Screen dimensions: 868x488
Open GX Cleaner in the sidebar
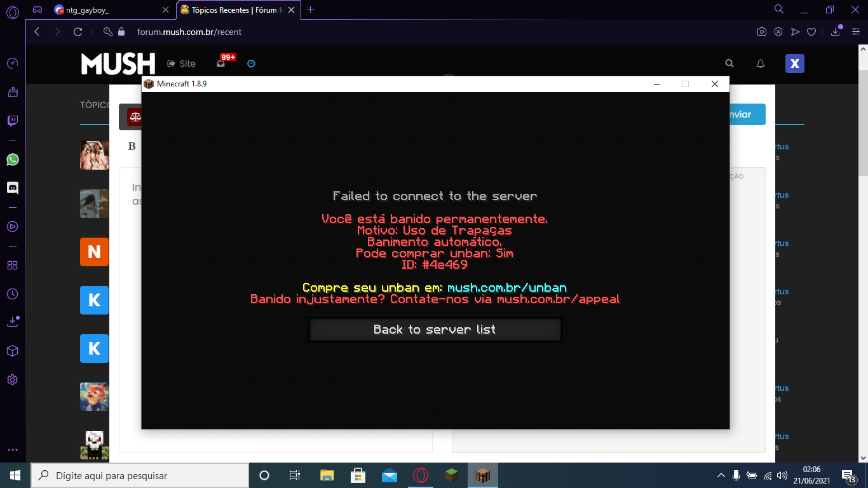(13, 92)
